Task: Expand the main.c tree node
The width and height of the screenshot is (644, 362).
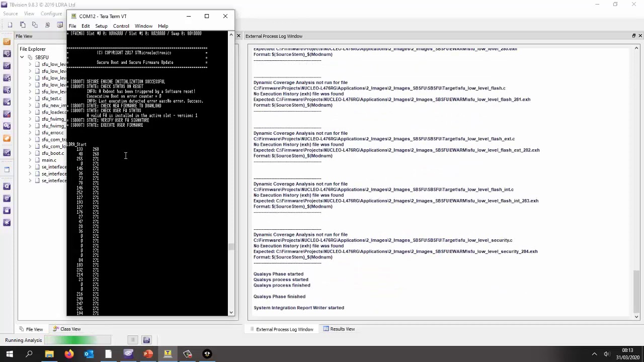Action: click(30, 160)
